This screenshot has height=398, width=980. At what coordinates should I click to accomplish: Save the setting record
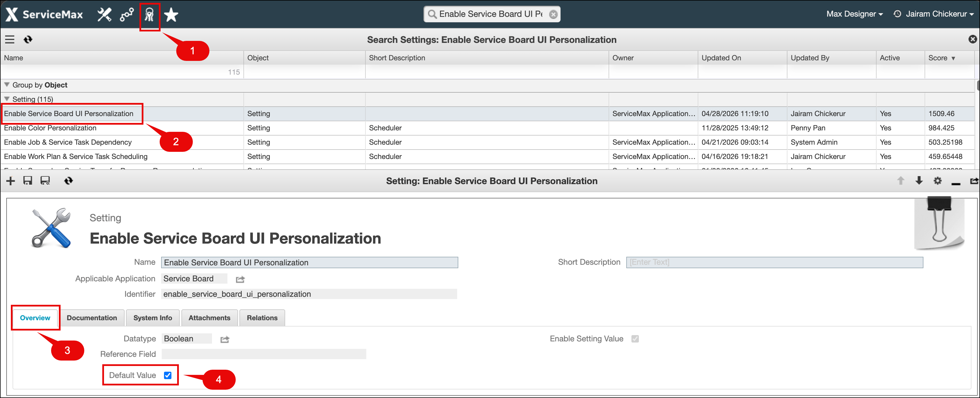pos(27,180)
